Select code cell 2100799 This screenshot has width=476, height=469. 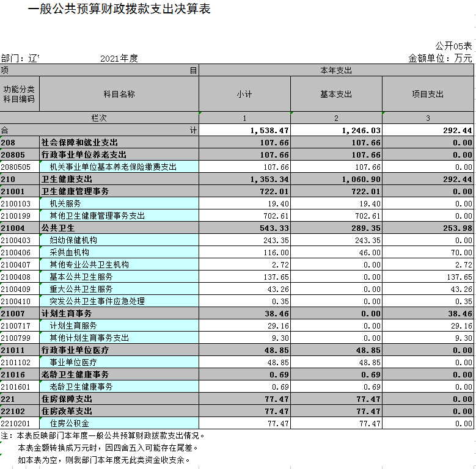tap(20, 338)
